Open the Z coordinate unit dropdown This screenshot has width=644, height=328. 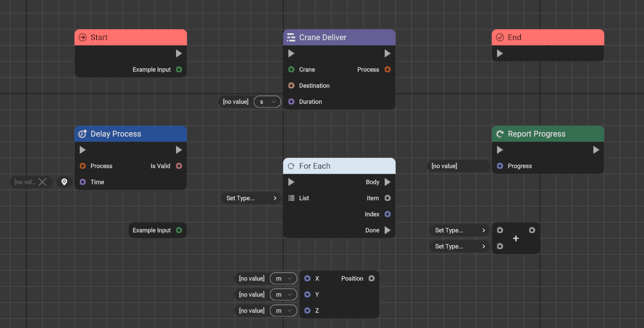pos(283,311)
